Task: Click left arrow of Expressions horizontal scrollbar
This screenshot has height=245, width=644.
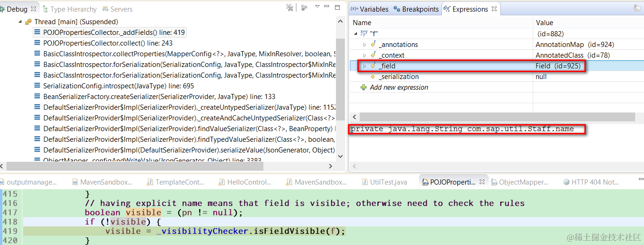Action: click(x=355, y=117)
